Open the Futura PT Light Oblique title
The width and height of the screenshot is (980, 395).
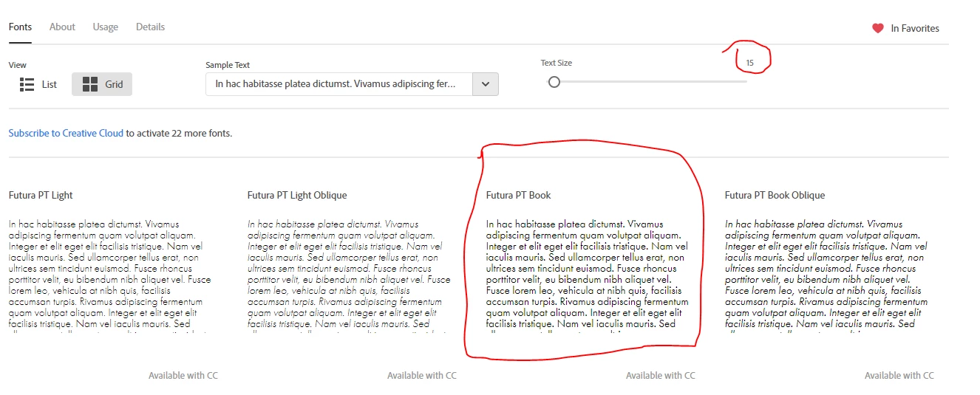tap(297, 195)
